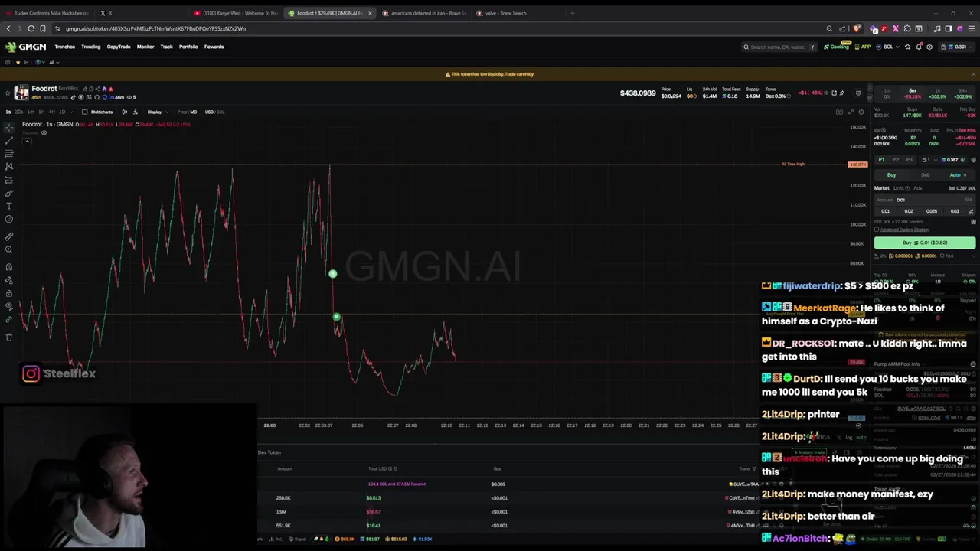Toggle PnL visibility eye icon
The image size is (980, 551).
click(826, 93)
